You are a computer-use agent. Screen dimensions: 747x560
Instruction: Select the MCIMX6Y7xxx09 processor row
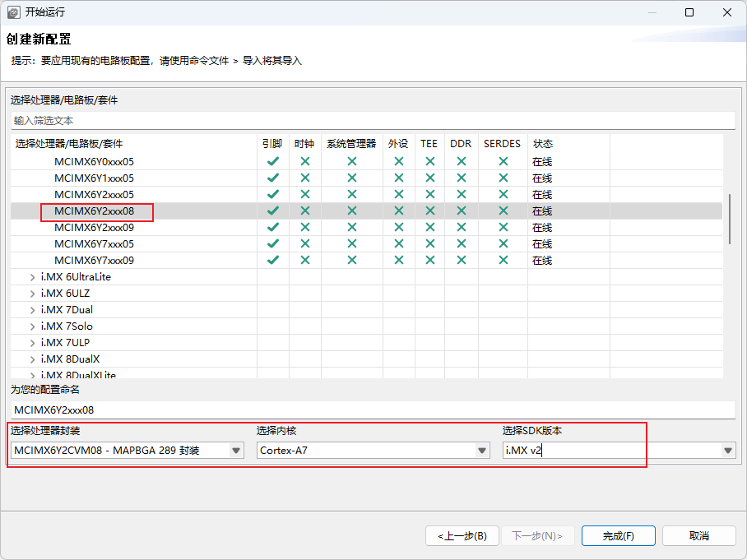(x=94, y=261)
